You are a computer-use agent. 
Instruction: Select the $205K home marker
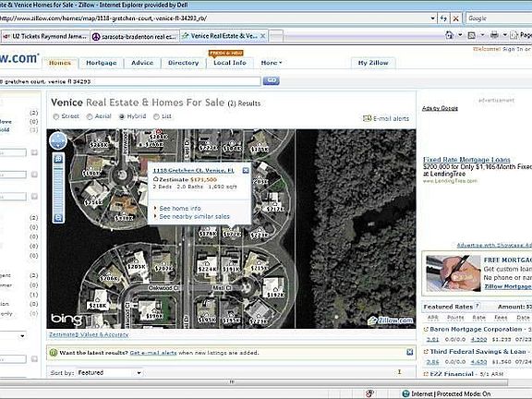[137, 265]
